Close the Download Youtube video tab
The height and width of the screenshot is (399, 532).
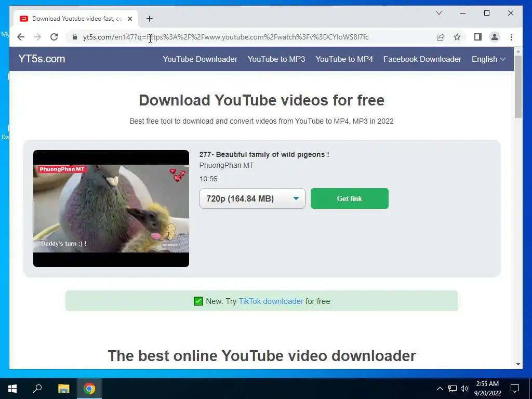click(129, 19)
